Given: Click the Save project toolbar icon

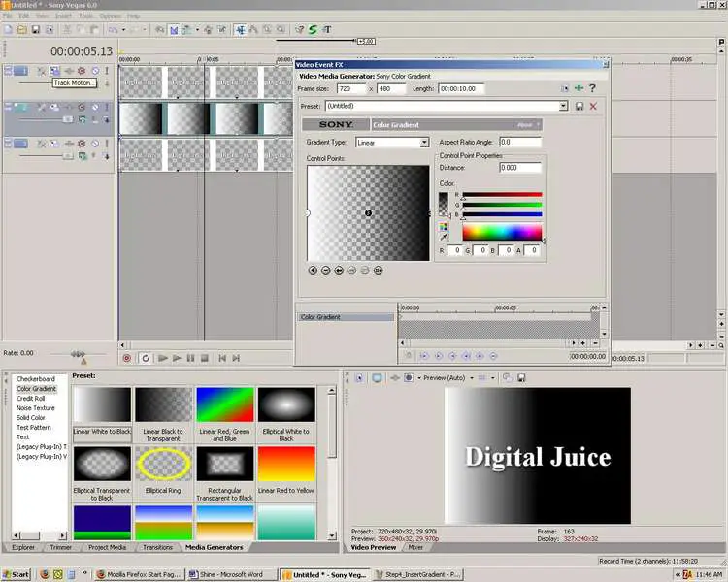Looking at the screenshot, I should 35,30.
